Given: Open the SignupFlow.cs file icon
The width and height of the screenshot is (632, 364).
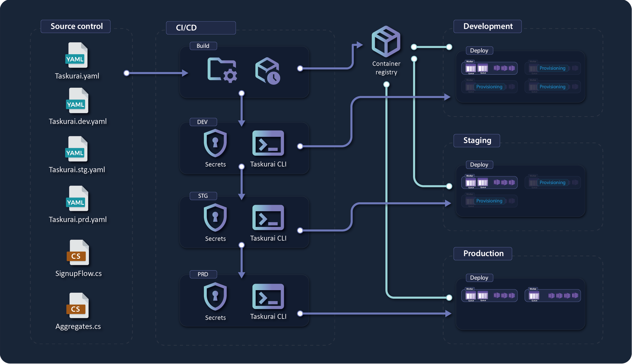Looking at the screenshot, I should pyautogui.click(x=78, y=253).
